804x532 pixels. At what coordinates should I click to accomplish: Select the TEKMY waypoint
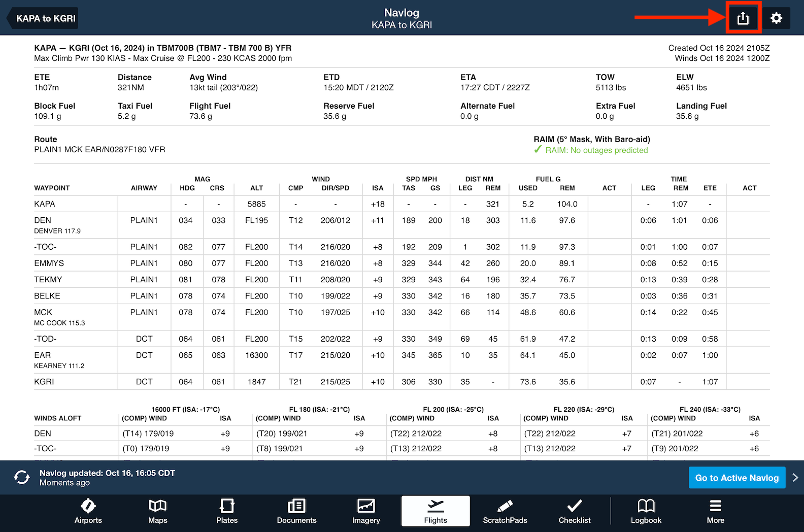pyautogui.click(x=48, y=280)
